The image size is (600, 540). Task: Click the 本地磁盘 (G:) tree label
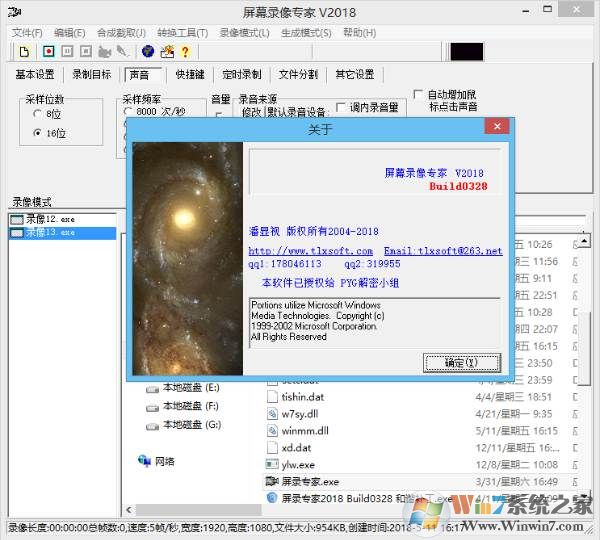coord(192,425)
